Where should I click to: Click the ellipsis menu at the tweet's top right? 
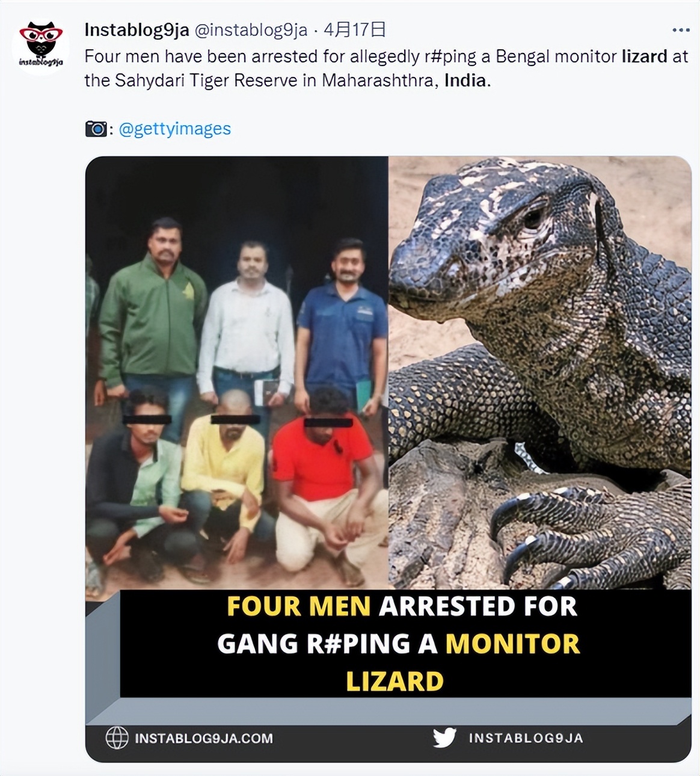coord(680,29)
